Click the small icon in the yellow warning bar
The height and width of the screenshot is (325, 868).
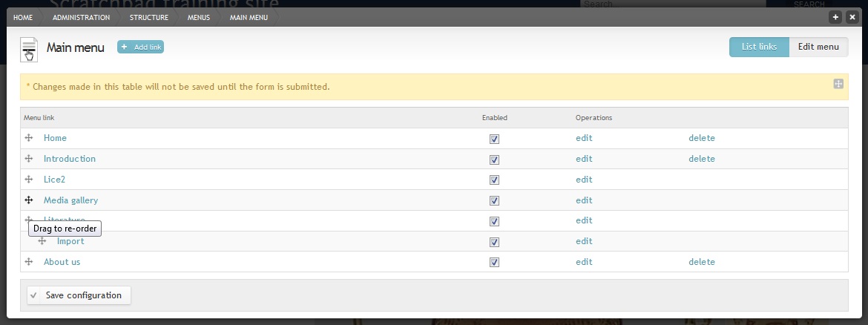[838, 84]
